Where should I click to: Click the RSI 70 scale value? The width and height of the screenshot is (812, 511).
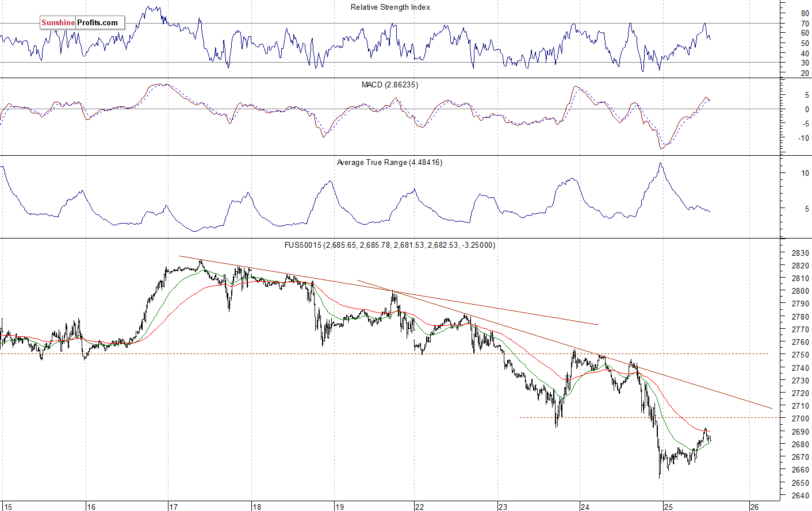click(x=805, y=24)
